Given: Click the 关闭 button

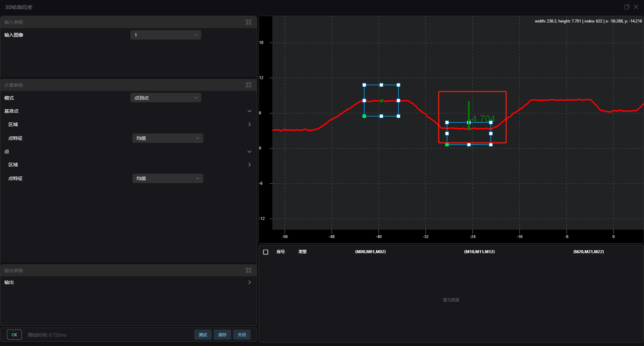Looking at the screenshot, I should (x=242, y=335).
